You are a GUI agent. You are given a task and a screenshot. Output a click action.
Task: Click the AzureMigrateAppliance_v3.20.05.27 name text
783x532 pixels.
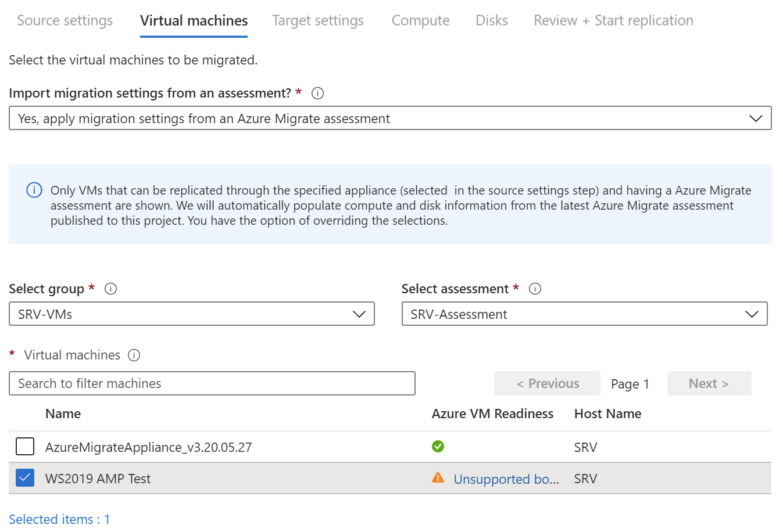click(149, 447)
